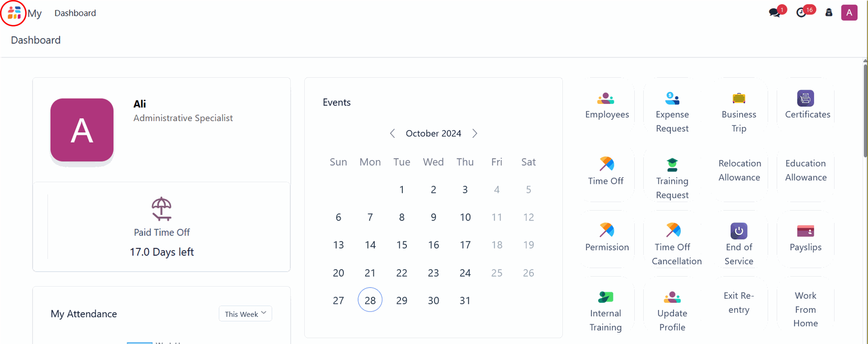This screenshot has height=344, width=868.
Task: Go to next month in Events calendar
Action: (x=475, y=133)
